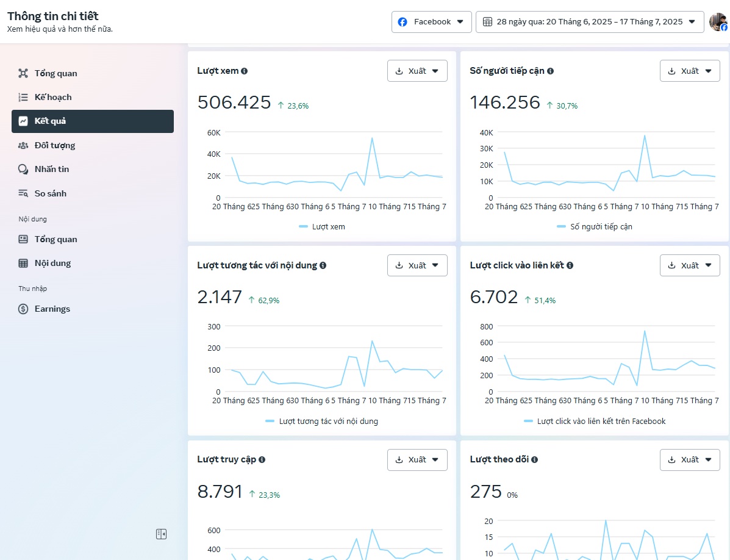This screenshot has width=730, height=560.
Task: Expand Xuất dropdown arrow for Số người tiếp cận
Action: tap(708, 71)
